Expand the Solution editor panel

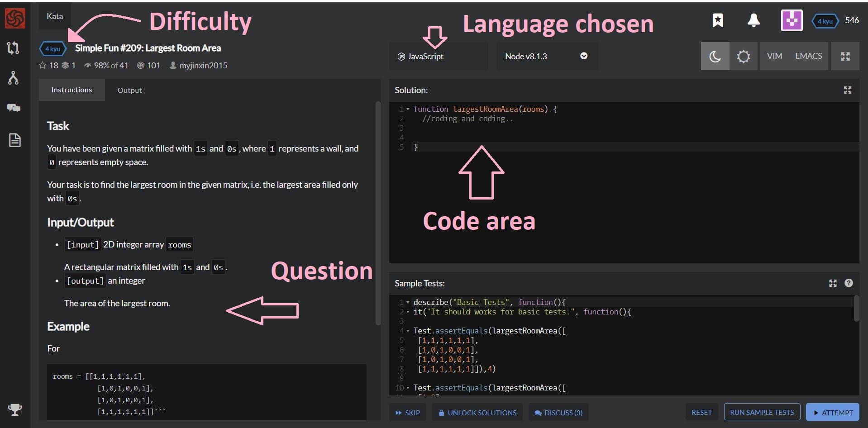coord(848,90)
